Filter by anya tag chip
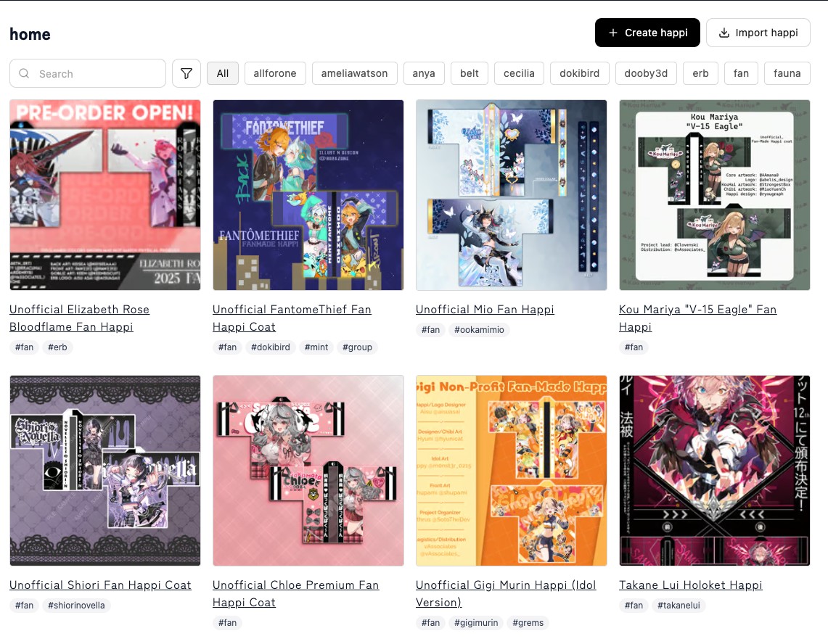This screenshot has height=644, width=828. [x=424, y=73]
